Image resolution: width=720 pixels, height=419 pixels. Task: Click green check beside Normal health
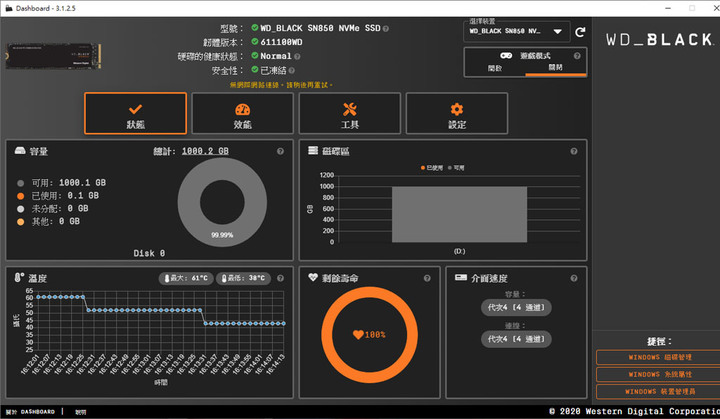pos(255,55)
